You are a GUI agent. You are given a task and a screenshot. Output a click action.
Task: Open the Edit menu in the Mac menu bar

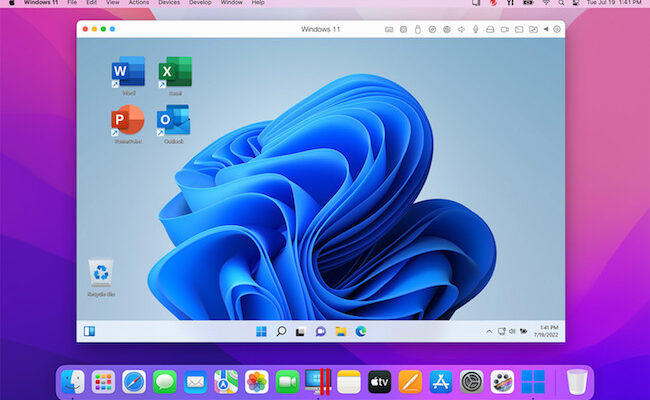click(92, 2)
